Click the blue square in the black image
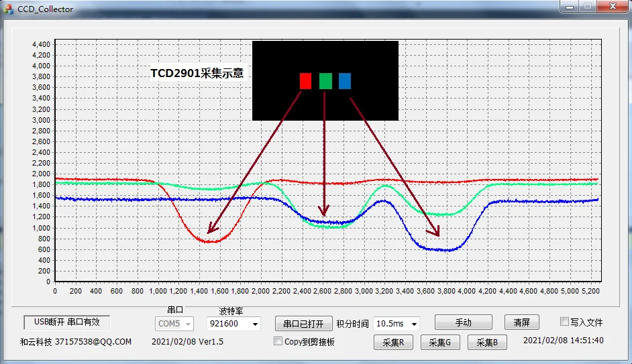The width and height of the screenshot is (632, 364). click(x=345, y=81)
